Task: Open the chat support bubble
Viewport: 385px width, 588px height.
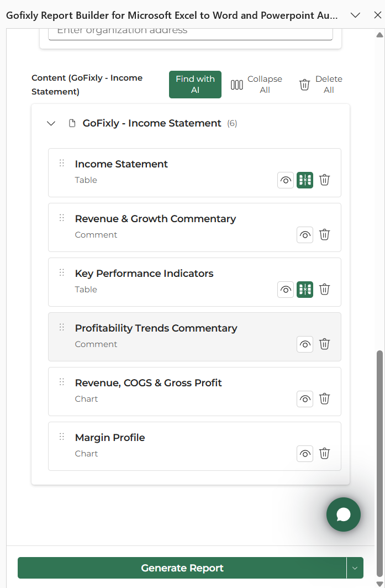Action: coord(344,515)
